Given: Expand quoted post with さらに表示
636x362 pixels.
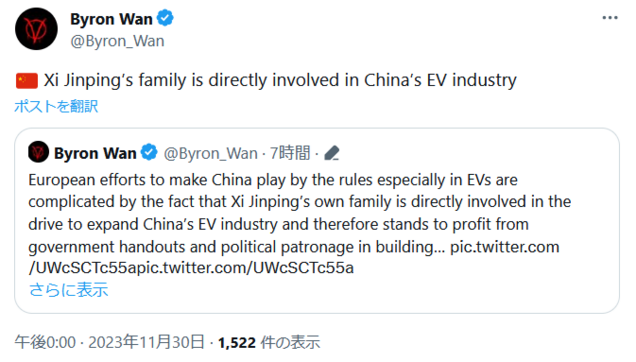Looking at the screenshot, I should (x=69, y=290).
